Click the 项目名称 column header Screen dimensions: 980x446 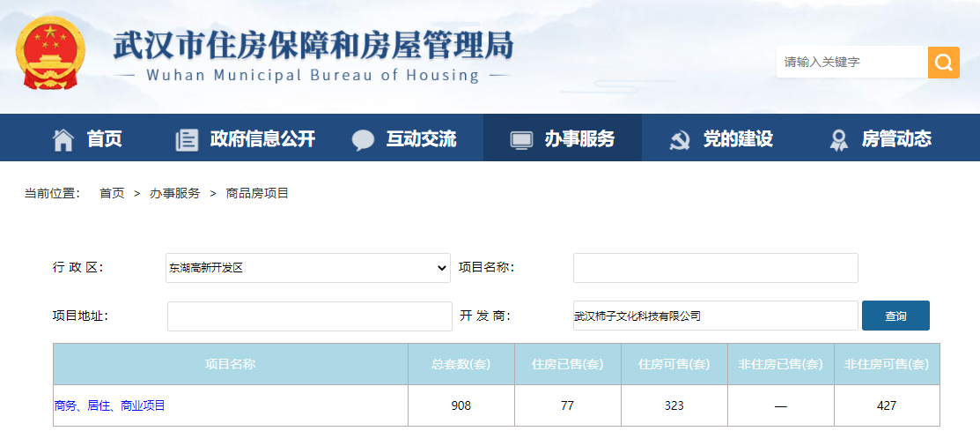[x=231, y=364]
